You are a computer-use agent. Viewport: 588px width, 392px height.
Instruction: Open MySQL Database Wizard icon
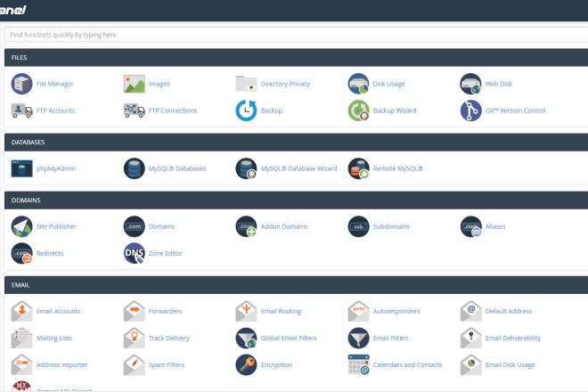click(246, 168)
